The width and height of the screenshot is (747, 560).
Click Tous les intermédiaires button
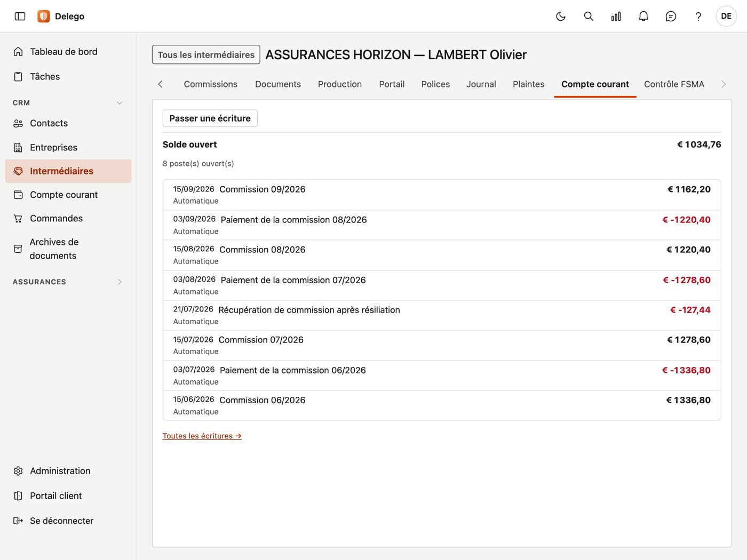pyautogui.click(x=206, y=54)
